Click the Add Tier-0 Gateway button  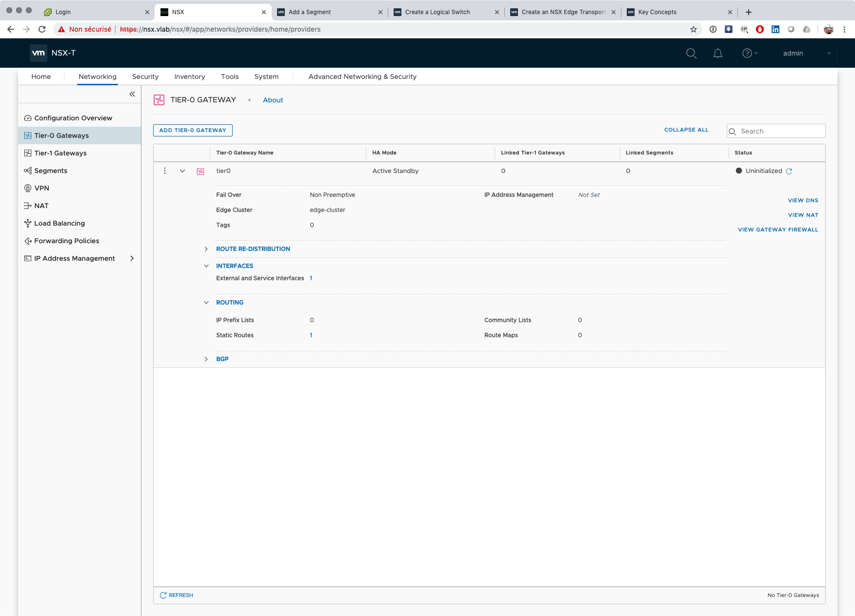point(193,130)
